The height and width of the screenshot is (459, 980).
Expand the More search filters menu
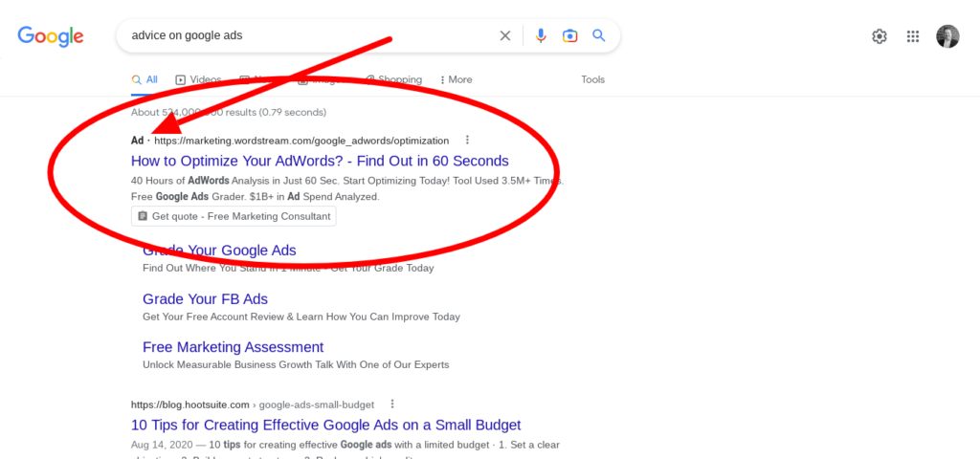click(457, 80)
